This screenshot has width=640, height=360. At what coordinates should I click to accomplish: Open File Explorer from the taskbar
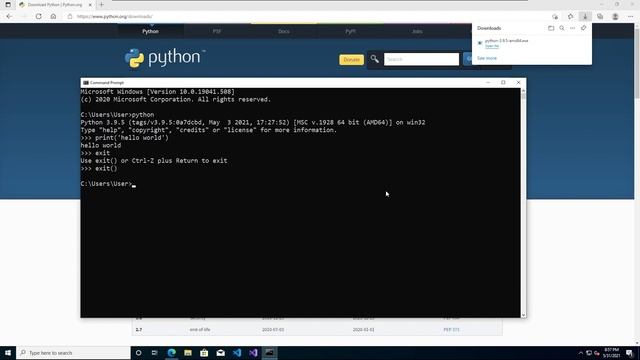tap(188, 353)
